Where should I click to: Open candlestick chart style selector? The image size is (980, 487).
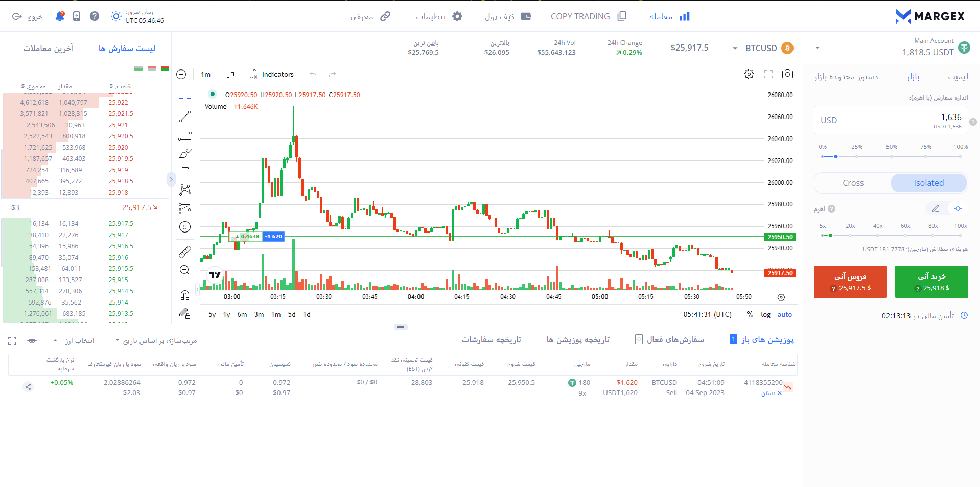[x=230, y=74]
